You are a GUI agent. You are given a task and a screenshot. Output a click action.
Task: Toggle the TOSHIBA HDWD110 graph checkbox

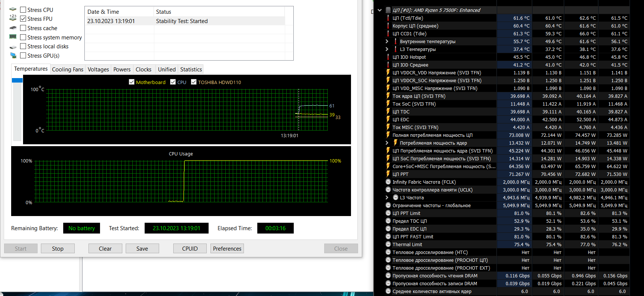click(x=194, y=82)
